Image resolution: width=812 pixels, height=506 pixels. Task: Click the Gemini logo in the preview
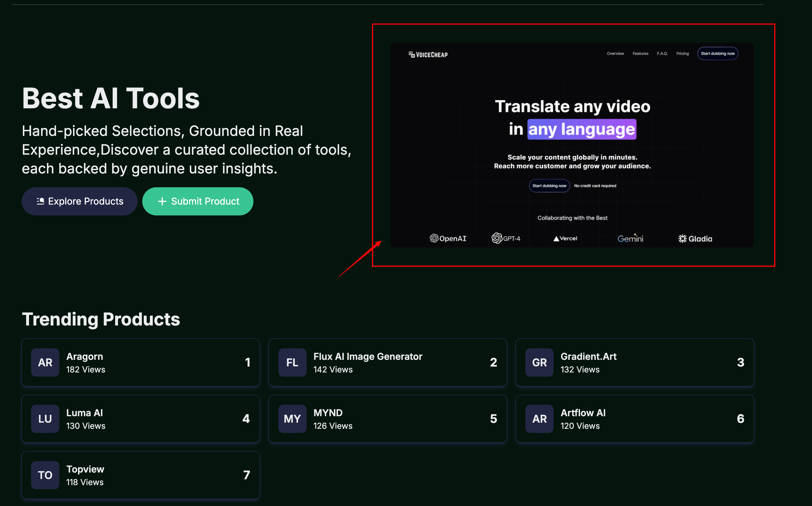630,238
